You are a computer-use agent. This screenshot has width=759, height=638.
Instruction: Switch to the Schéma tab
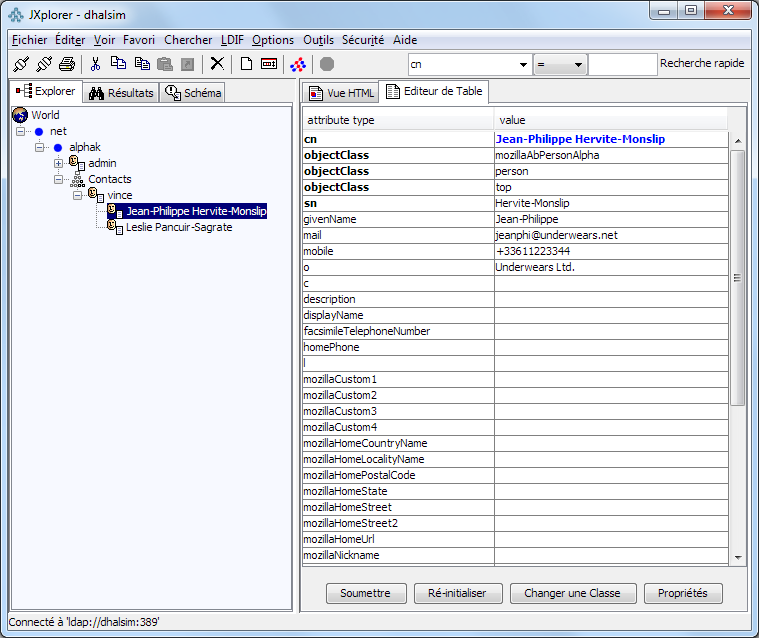(x=193, y=93)
